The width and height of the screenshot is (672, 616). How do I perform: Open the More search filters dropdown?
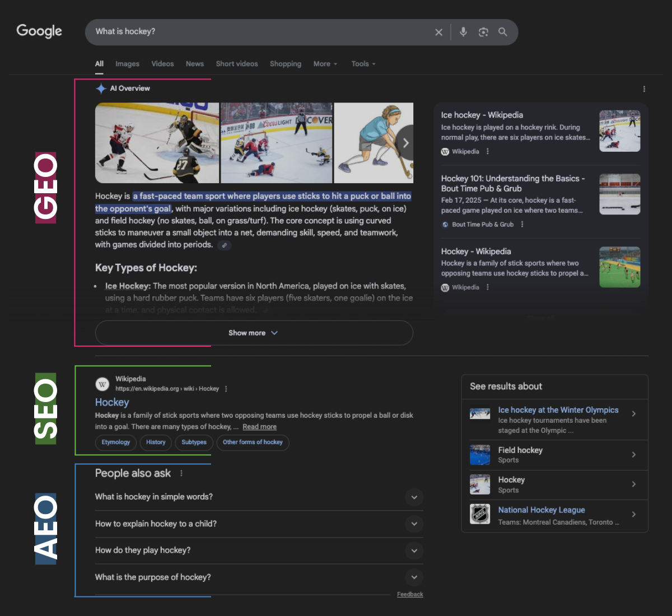[x=325, y=64]
